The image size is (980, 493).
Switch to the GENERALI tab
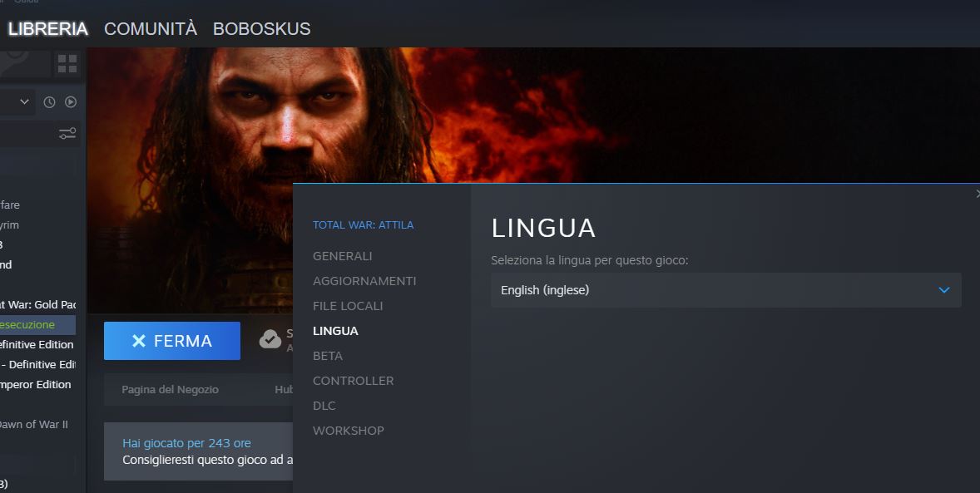[343, 256]
